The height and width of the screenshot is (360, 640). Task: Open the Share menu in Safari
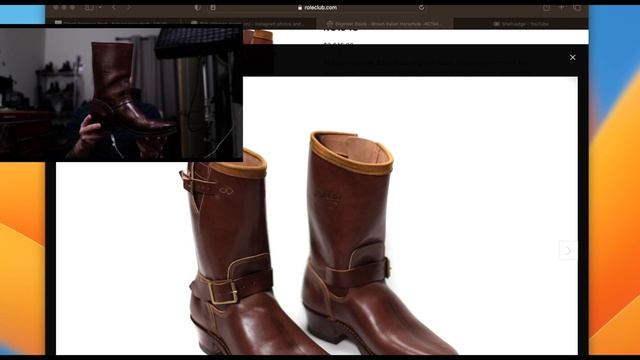coord(546,8)
